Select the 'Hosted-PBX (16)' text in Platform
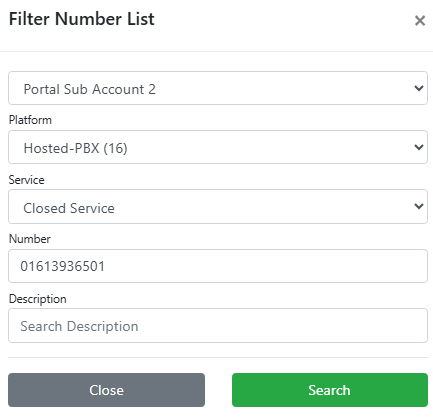This screenshot has width=433, height=418. pyautogui.click(x=75, y=148)
